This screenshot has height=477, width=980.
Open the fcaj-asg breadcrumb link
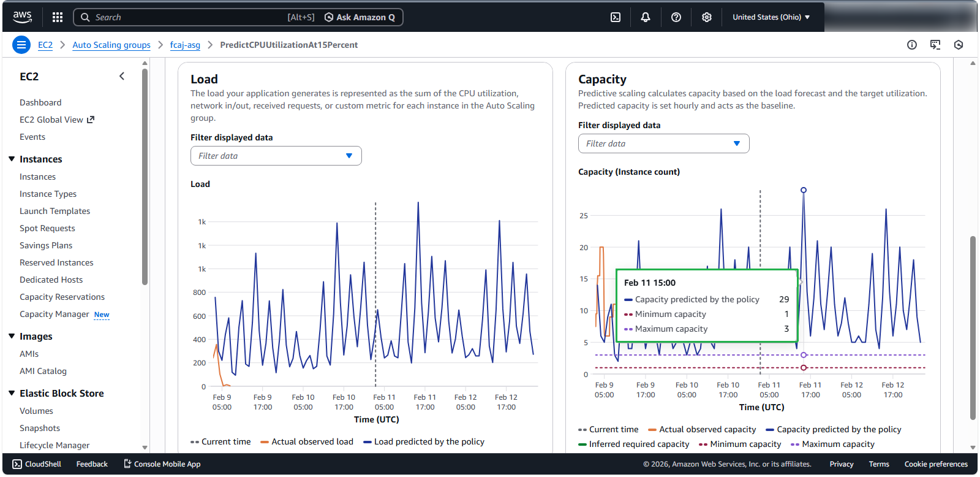tap(185, 45)
